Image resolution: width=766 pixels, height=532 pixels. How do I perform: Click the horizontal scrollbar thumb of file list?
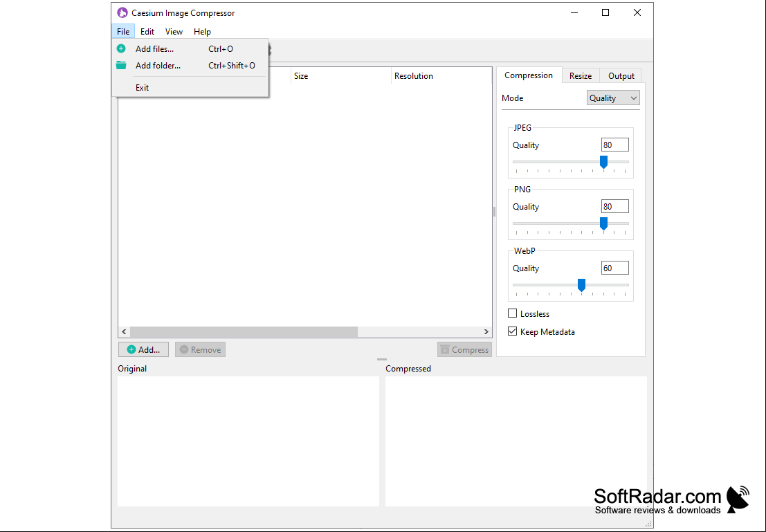[244, 331]
